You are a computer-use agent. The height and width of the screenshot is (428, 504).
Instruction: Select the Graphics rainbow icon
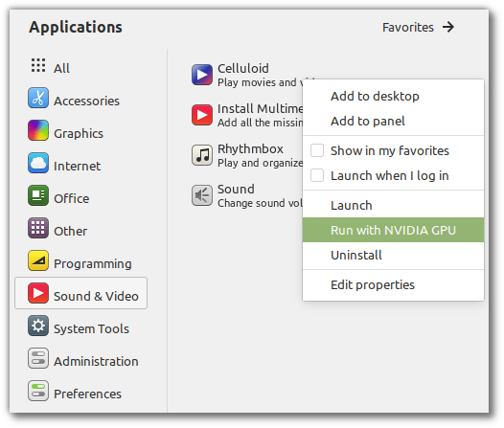(x=38, y=130)
